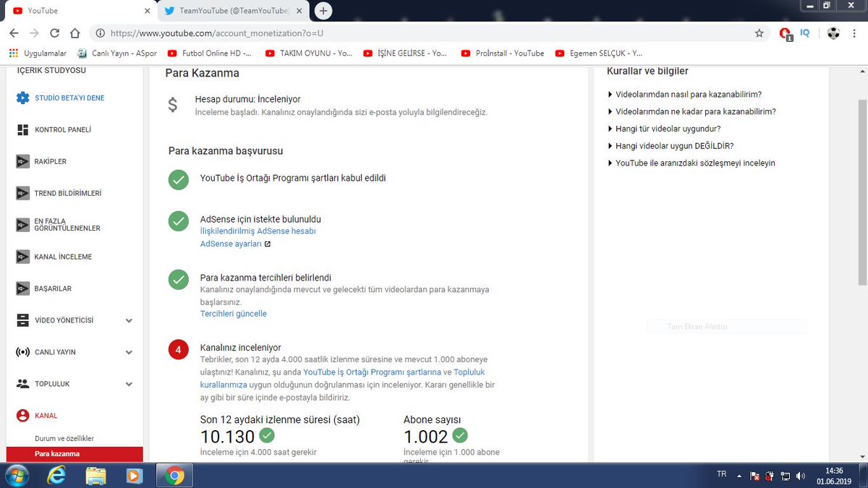The width and height of the screenshot is (868, 488).
Task: Open İlişkilendirilmiş AdSense hesabı link
Action: [258, 231]
